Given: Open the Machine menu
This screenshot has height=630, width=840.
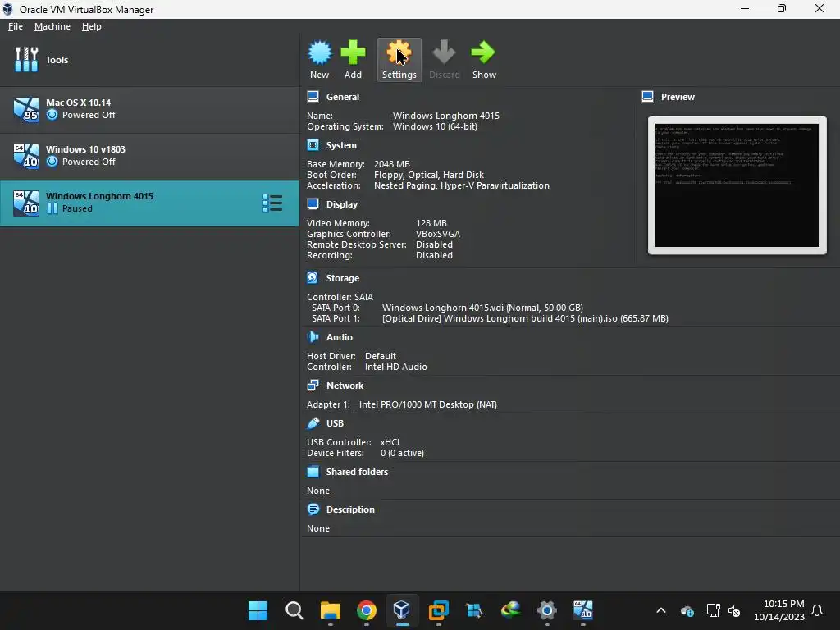Looking at the screenshot, I should click(x=52, y=26).
